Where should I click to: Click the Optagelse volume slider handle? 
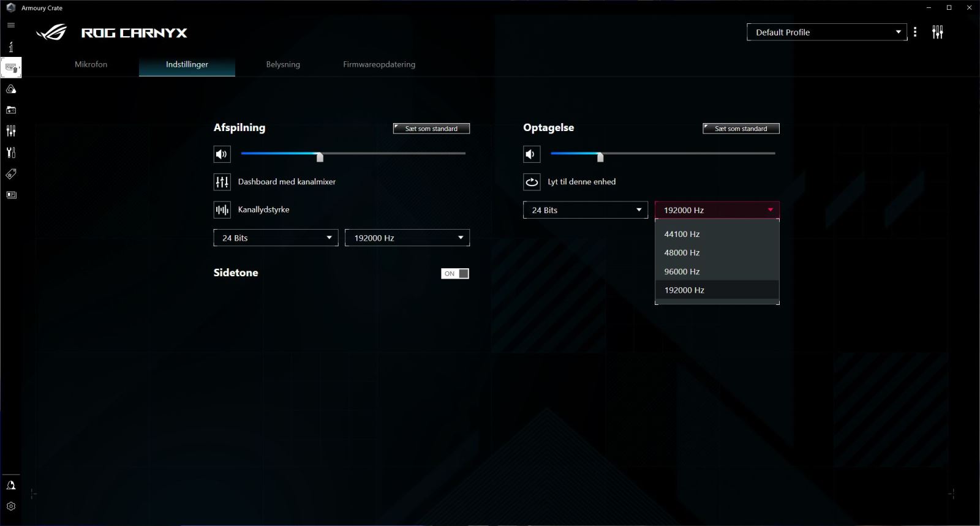(x=600, y=157)
